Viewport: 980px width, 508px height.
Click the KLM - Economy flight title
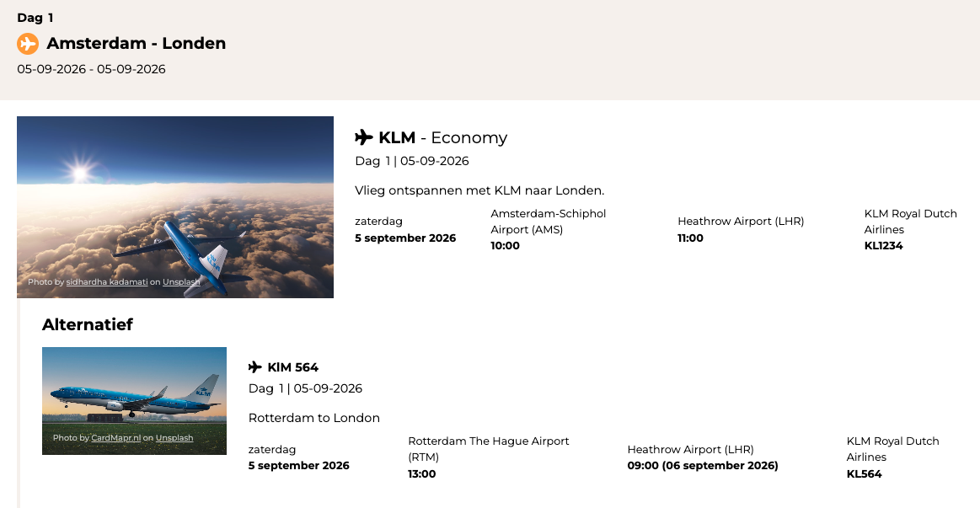[x=443, y=137]
